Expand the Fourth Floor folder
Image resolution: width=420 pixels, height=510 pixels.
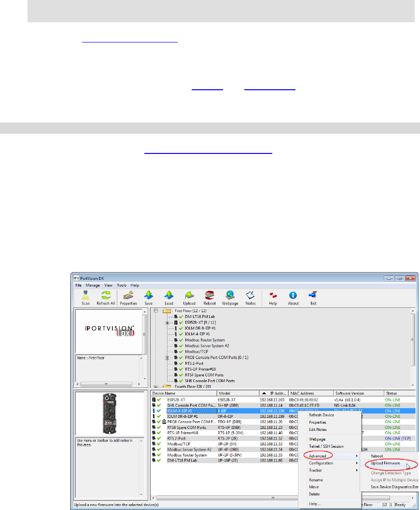(x=156, y=387)
